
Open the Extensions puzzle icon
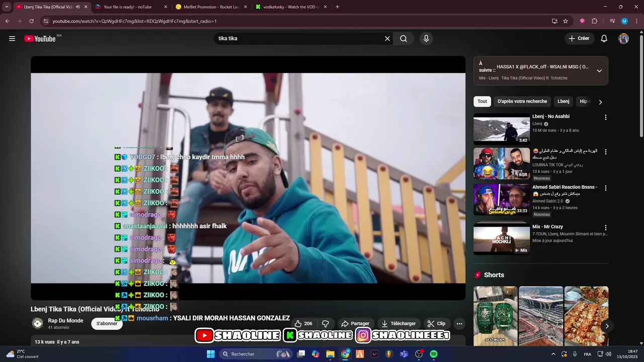pos(594,21)
